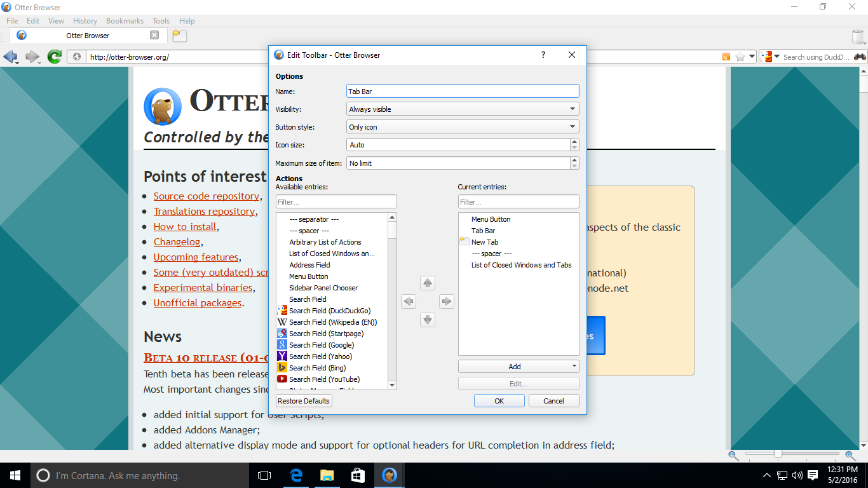Click the Otter Browser taskbar icon
Screen dimensions: 868x488
(388, 475)
